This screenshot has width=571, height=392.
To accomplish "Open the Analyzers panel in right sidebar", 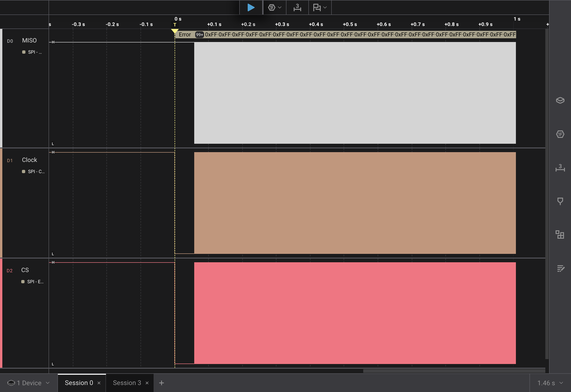I will (560, 134).
